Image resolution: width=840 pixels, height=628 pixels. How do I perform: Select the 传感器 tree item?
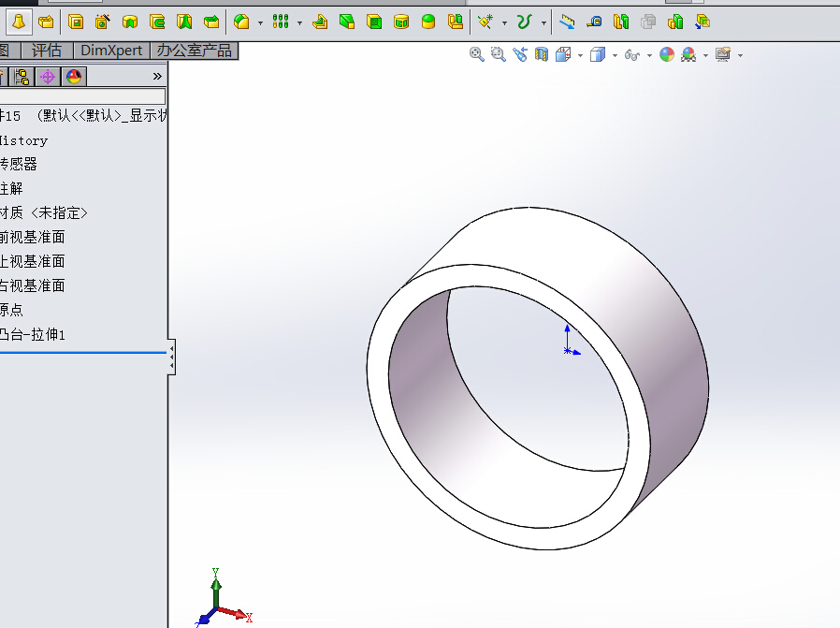18,164
